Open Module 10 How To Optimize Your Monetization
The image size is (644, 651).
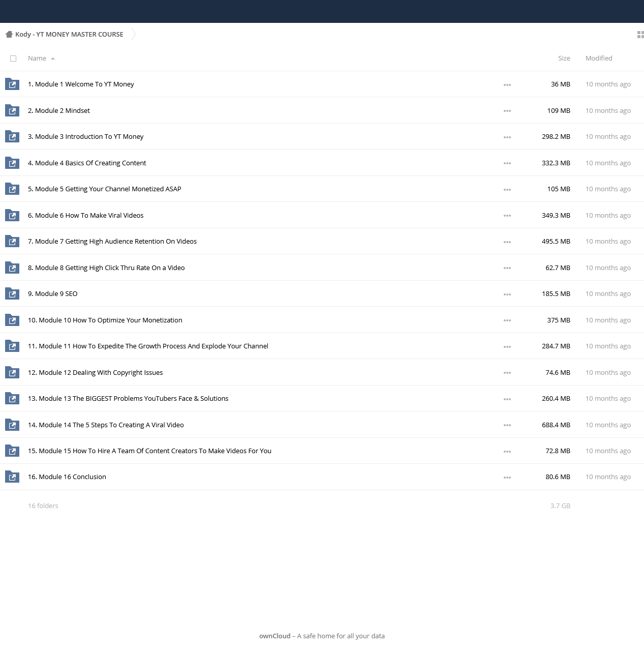[105, 320]
